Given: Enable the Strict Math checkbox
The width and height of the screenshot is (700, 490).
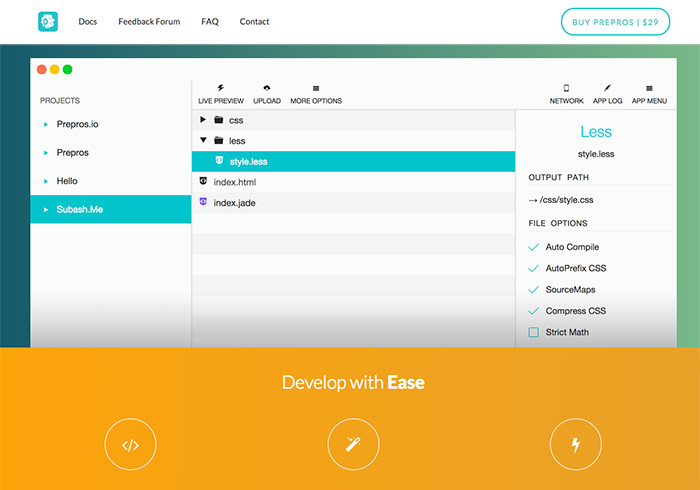Looking at the screenshot, I should 533,332.
